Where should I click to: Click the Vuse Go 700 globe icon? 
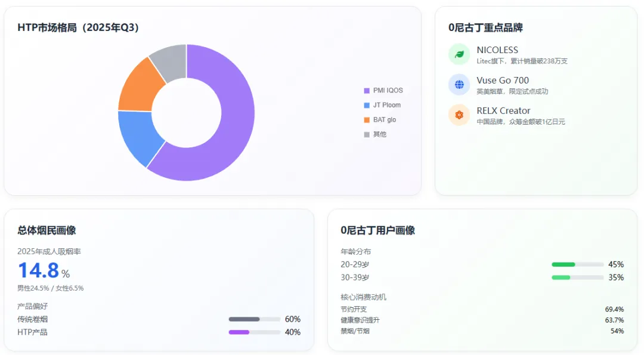pos(459,85)
